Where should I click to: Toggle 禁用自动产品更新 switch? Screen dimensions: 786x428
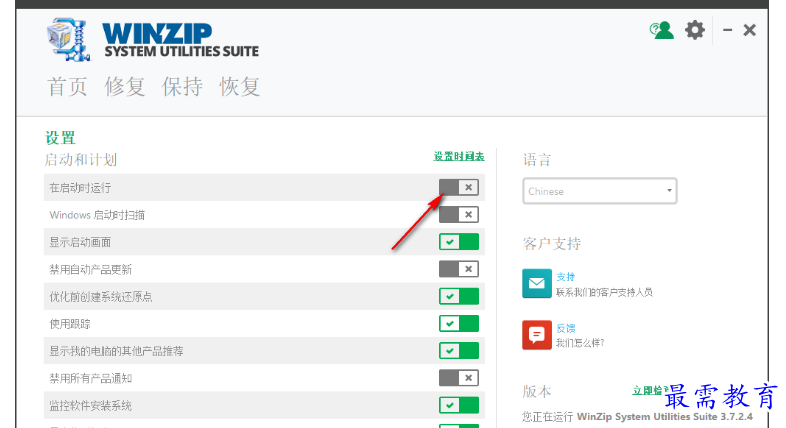point(459,269)
